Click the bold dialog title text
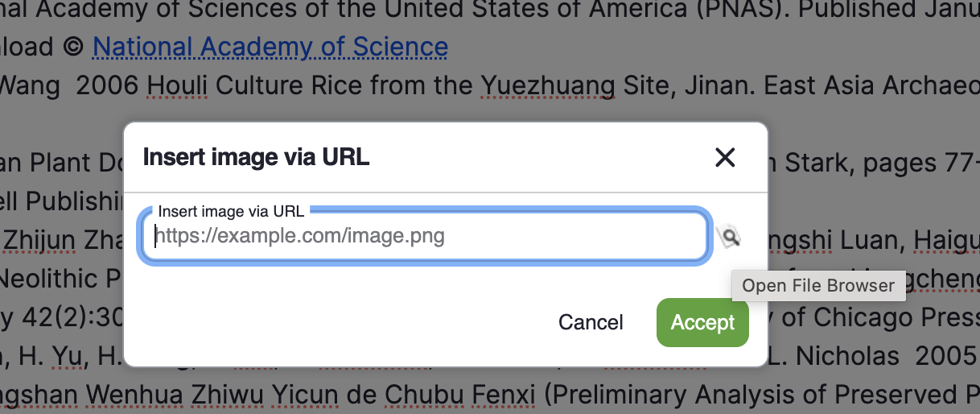980x414 pixels. click(256, 157)
